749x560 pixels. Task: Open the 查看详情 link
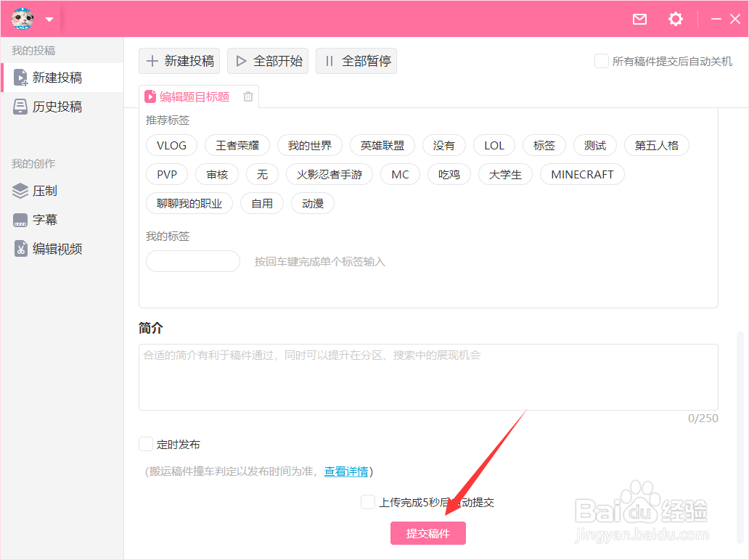pyautogui.click(x=346, y=472)
